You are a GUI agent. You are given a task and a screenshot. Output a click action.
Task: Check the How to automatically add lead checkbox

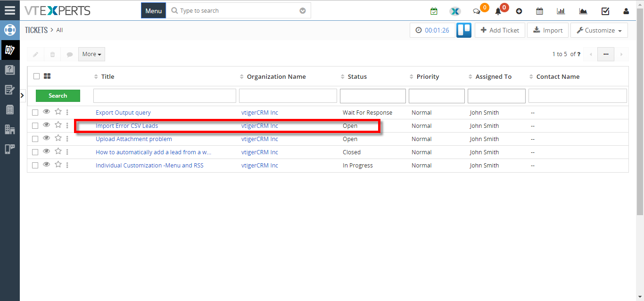point(35,152)
